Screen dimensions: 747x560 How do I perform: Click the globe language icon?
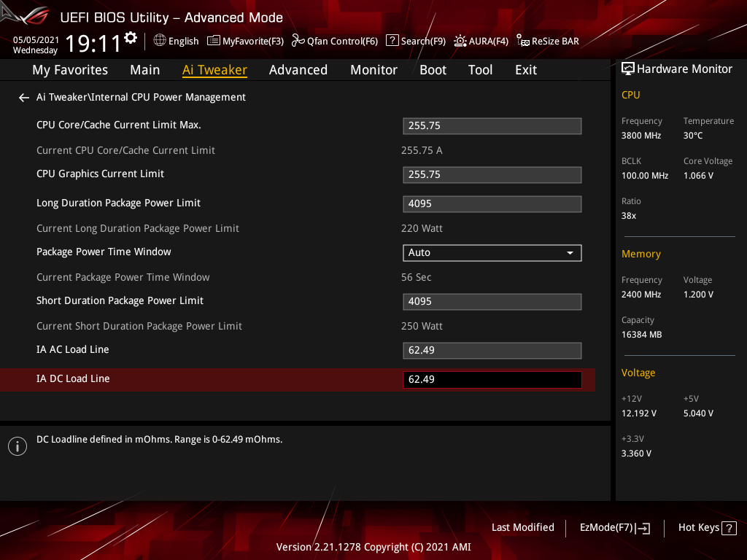pyautogui.click(x=160, y=41)
